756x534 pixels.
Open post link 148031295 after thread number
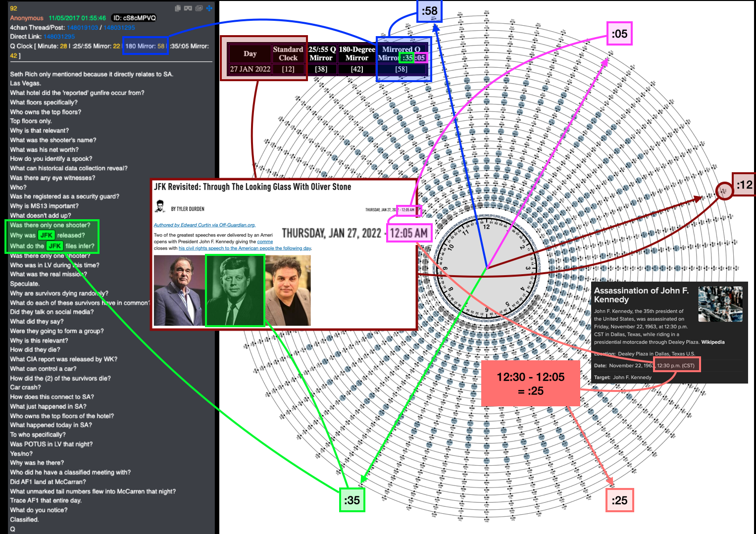point(119,27)
